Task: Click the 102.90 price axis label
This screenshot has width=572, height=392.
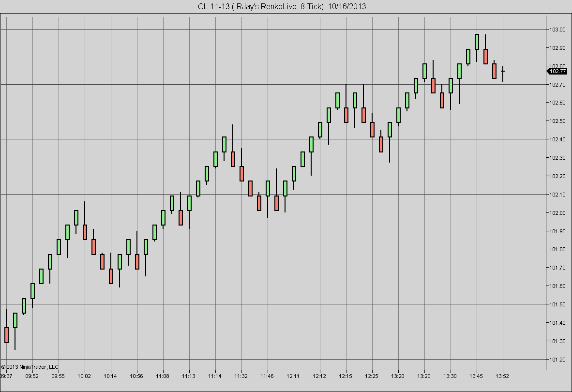Action: [x=557, y=48]
